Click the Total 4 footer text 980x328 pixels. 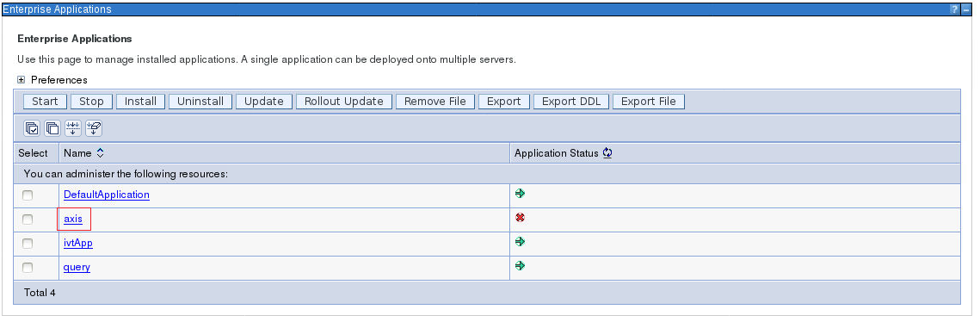click(40, 293)
